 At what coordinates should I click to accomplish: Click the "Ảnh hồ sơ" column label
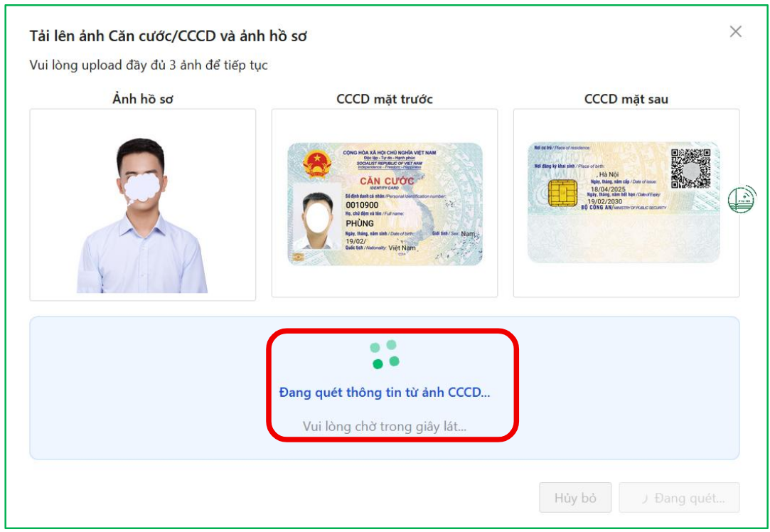pos(142,99)
